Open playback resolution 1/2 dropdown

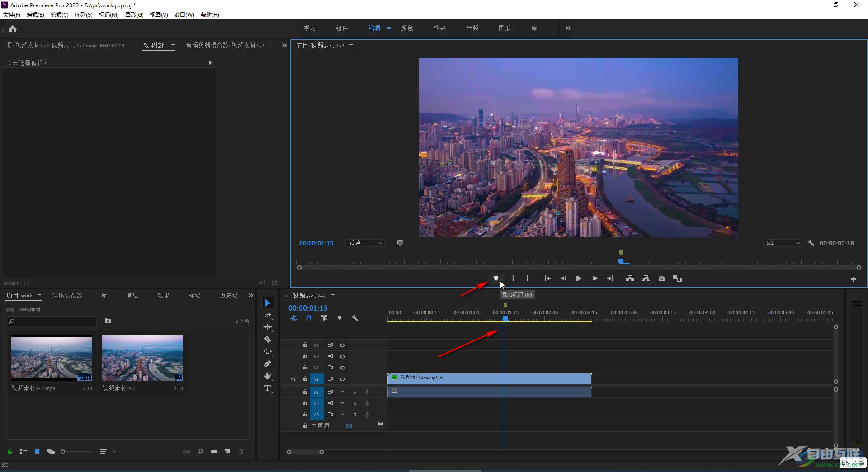pos(783,243)
